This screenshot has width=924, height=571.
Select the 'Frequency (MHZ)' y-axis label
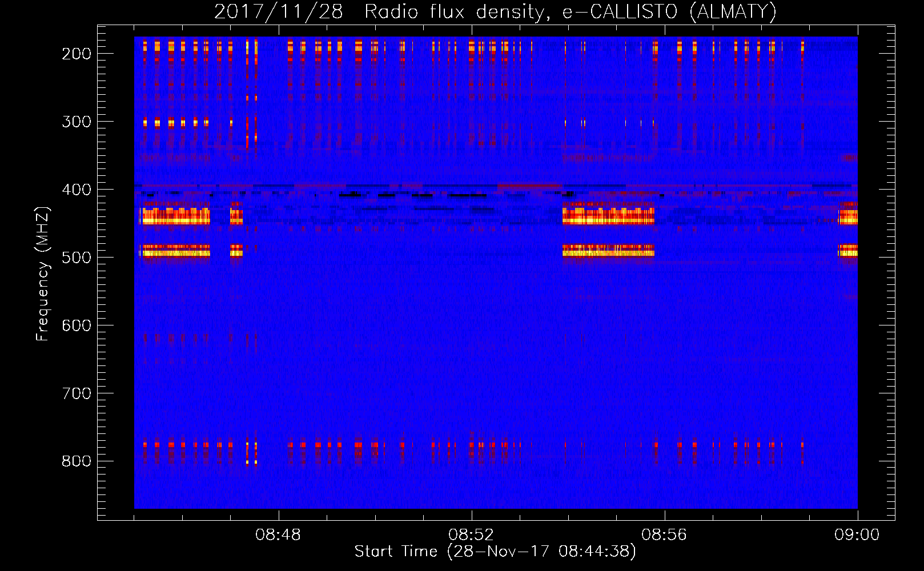point(43,274)
